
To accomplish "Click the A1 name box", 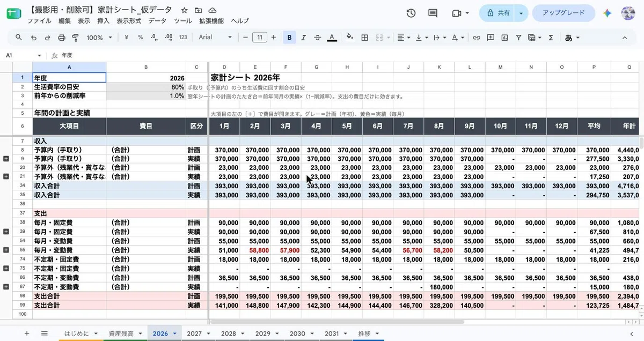I will (x=24, y=55).
